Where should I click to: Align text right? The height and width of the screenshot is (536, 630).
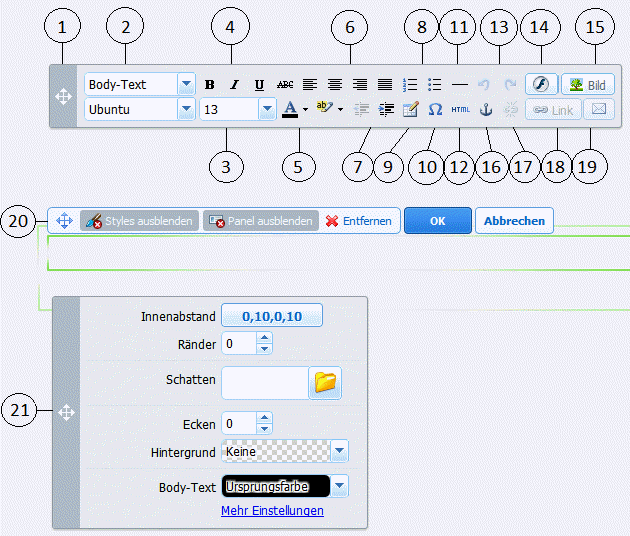360,85
